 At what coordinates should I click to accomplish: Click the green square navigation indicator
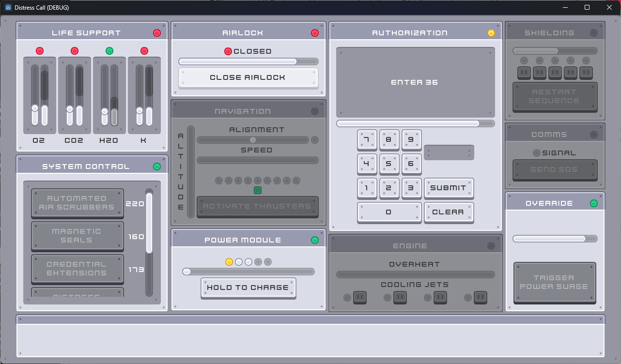258,190
